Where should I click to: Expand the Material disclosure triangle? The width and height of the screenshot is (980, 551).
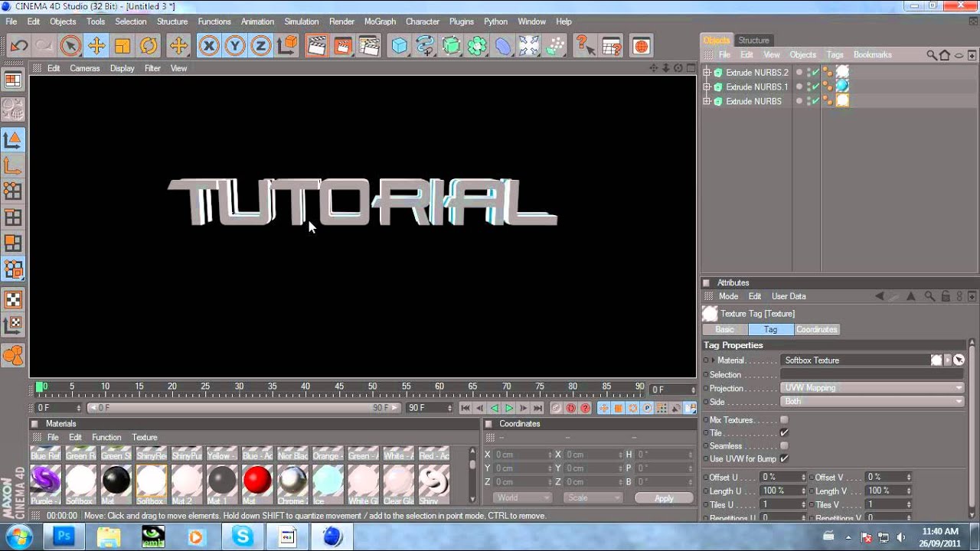coord(713,360)
